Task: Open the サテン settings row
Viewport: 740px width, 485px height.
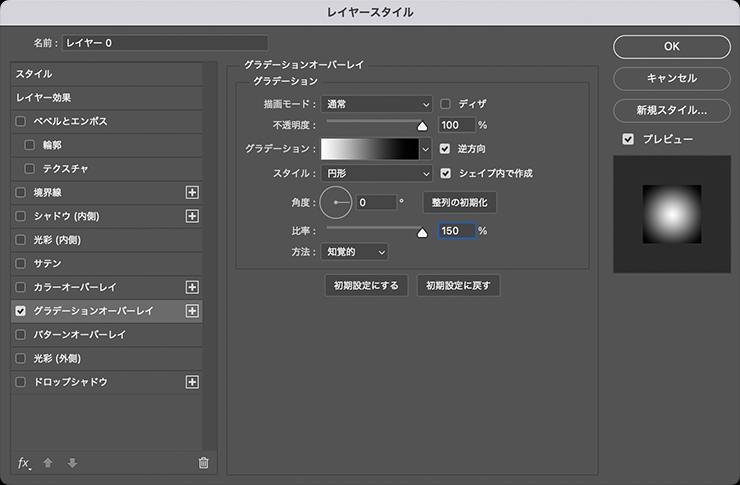Action: click(107, 263)
